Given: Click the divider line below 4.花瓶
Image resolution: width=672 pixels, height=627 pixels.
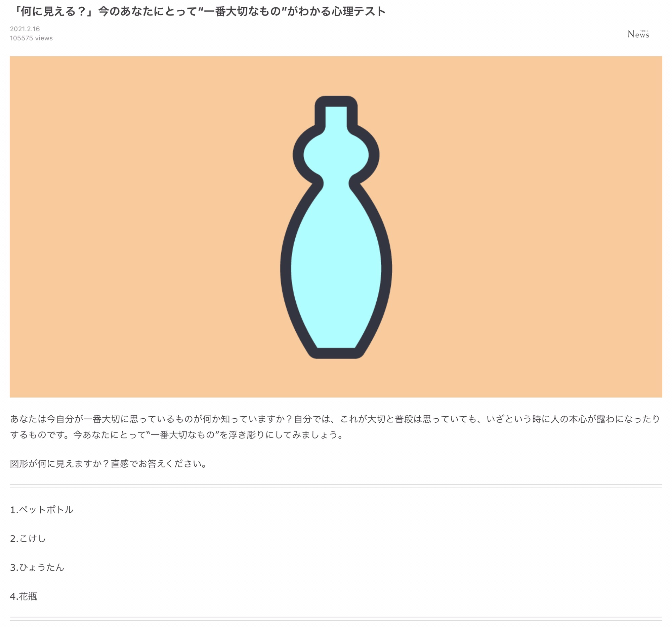Looking at the screenshot, I should coord(336,619).
